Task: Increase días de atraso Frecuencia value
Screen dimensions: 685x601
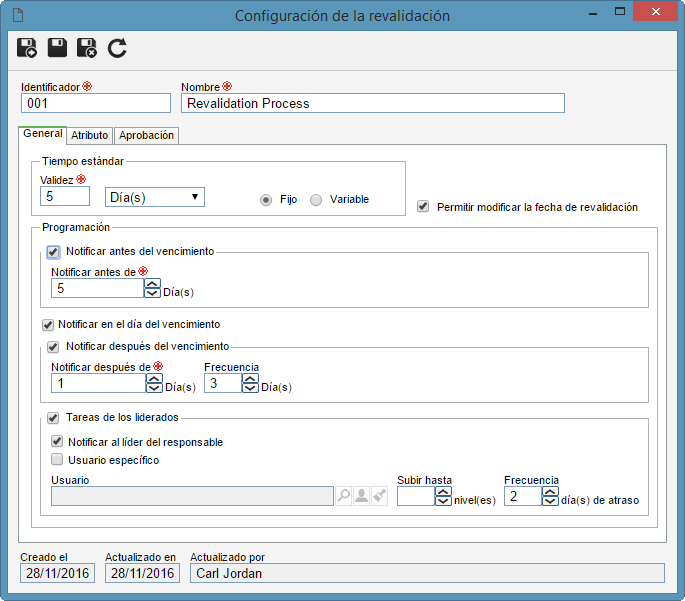Action: [550, 491]
